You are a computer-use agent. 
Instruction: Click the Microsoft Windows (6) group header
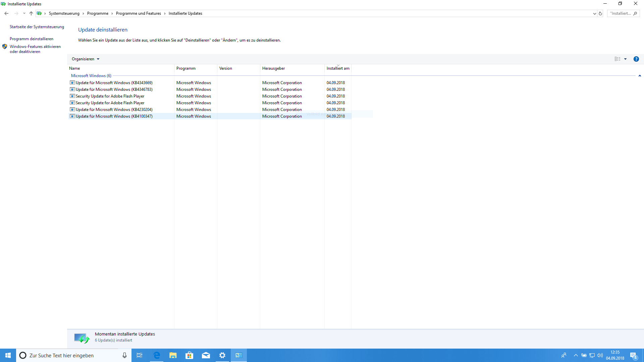point(91,76)
